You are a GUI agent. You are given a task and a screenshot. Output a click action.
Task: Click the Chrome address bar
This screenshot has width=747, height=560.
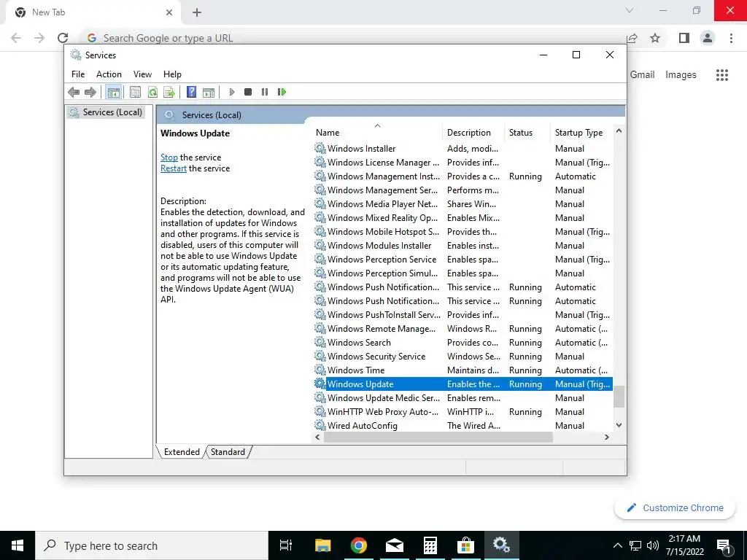pos(352,38)
